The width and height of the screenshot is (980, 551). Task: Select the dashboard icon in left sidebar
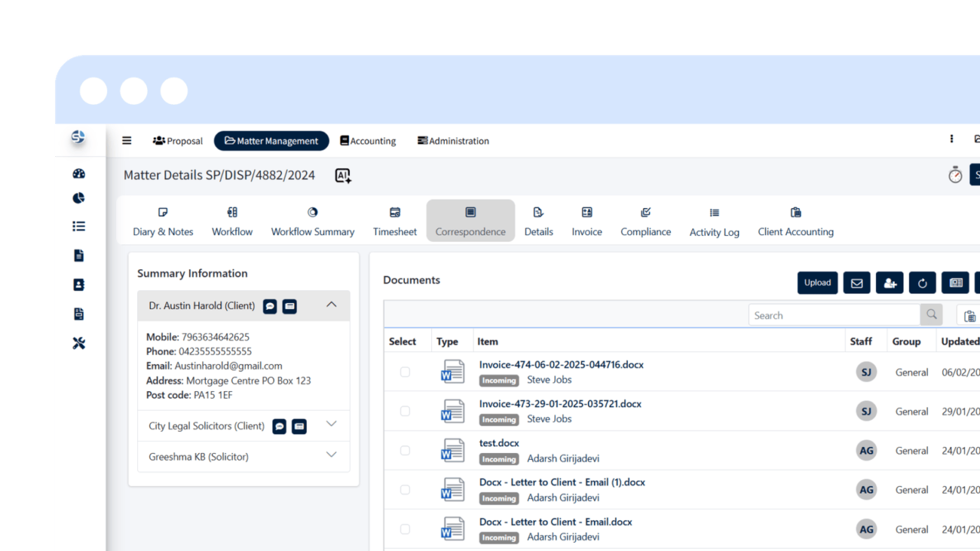click(78, 174)
